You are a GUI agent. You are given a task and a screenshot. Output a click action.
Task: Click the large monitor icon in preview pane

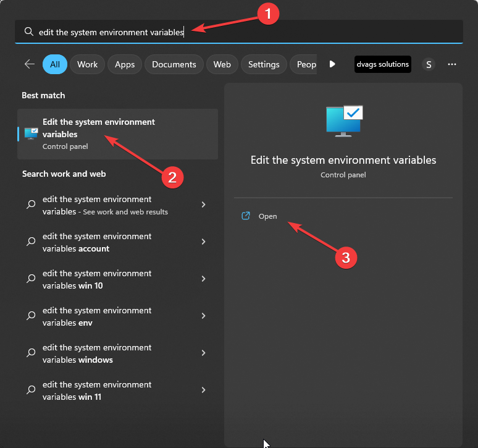(x=344, y=120)
